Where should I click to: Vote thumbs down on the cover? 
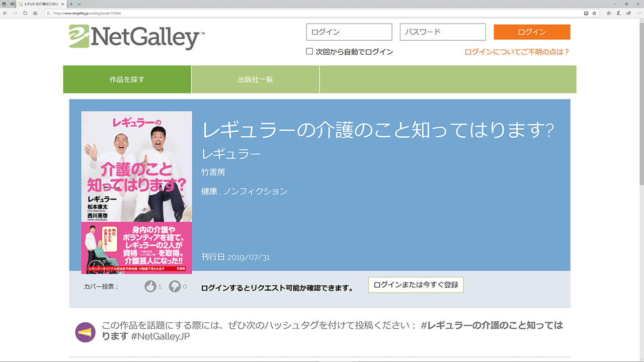(x=175, y=286)
